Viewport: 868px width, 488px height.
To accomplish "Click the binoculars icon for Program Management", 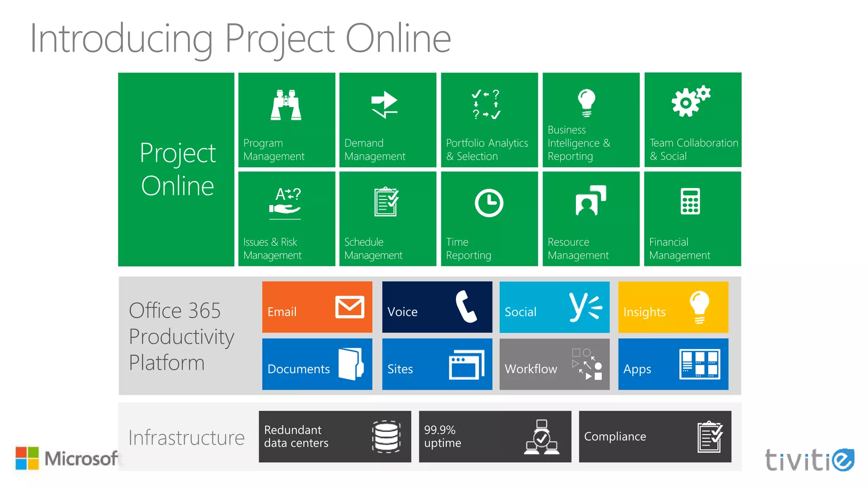I will (286, 105).
